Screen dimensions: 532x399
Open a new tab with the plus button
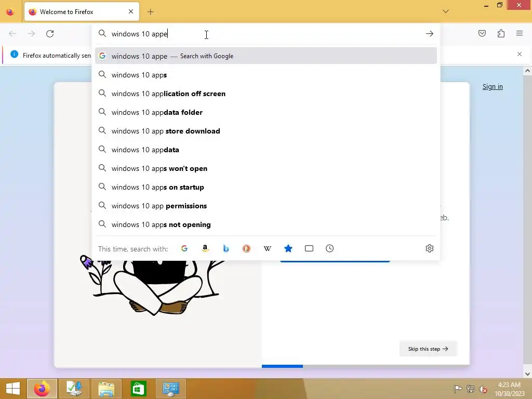point(150,12)
